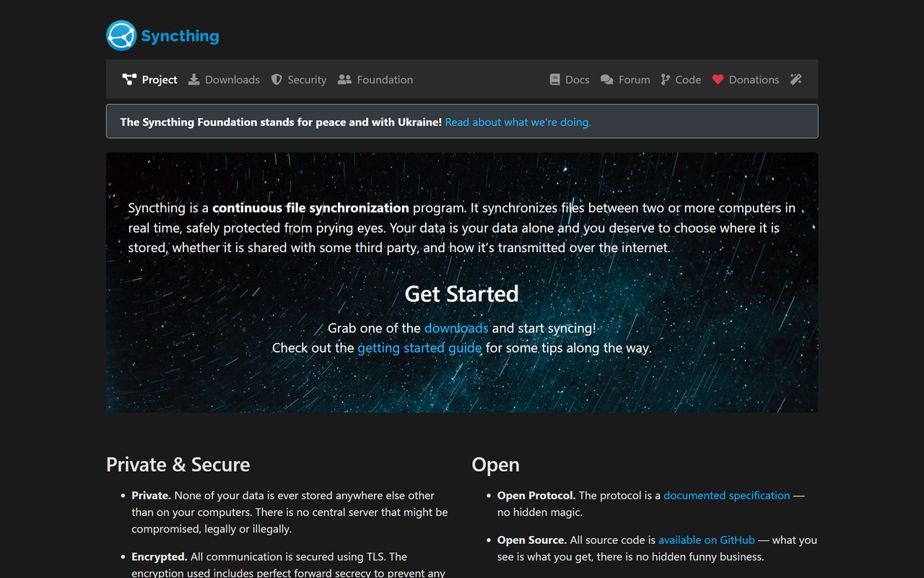The height and width of the screenshot is (578, 924).
Task: Click the bold 'Private.' bullet label
Action: click(x=151, y=496)
